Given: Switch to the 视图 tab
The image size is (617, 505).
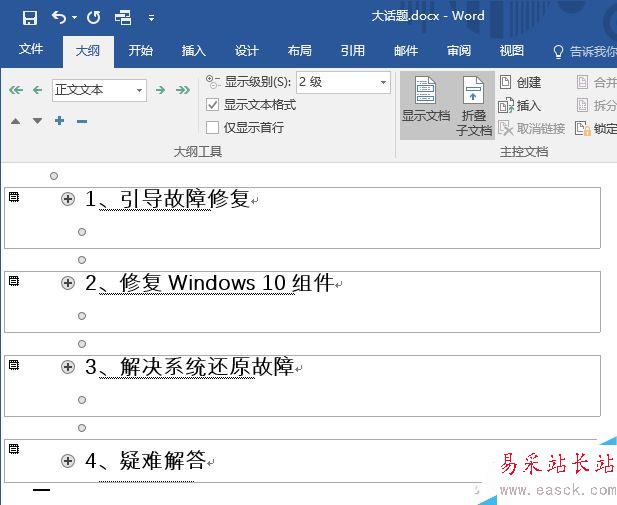Looking at the screenshot, I should pos(512,50).
